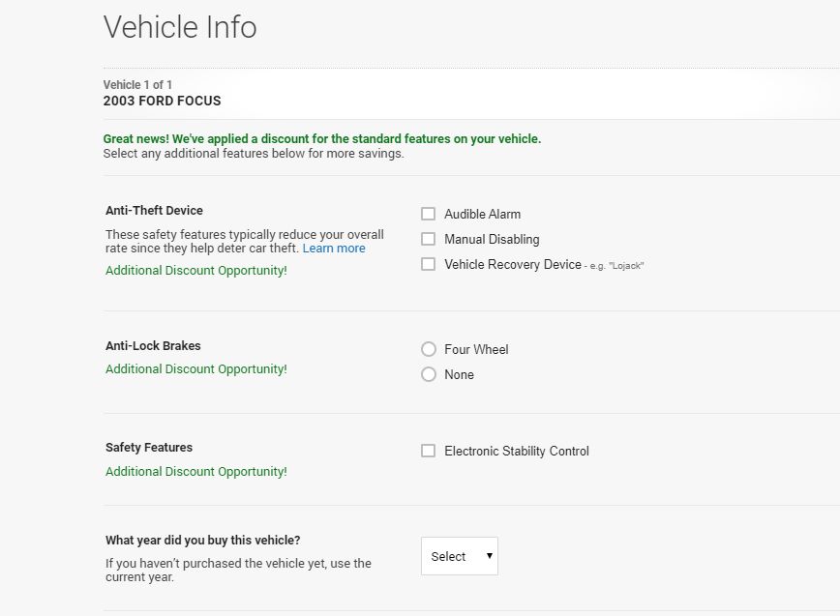Click the Anti-Theft Device section heading
This screenshot has height=616, width=840.
154,210
